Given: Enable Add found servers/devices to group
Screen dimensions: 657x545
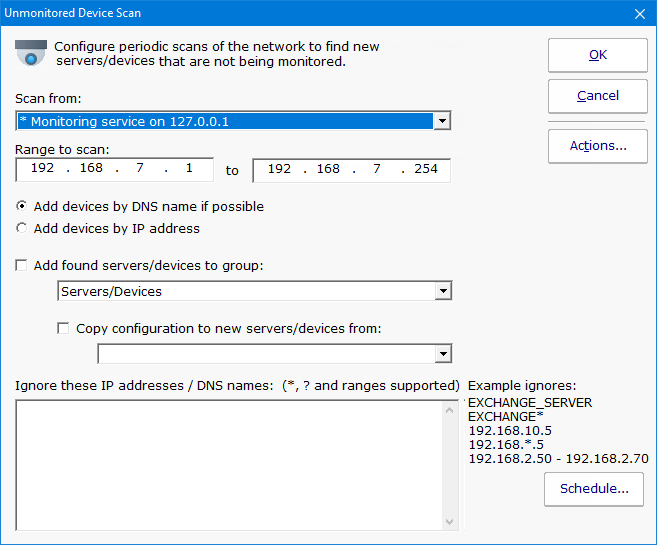Looking at the screenshot, I should point(23,266).
